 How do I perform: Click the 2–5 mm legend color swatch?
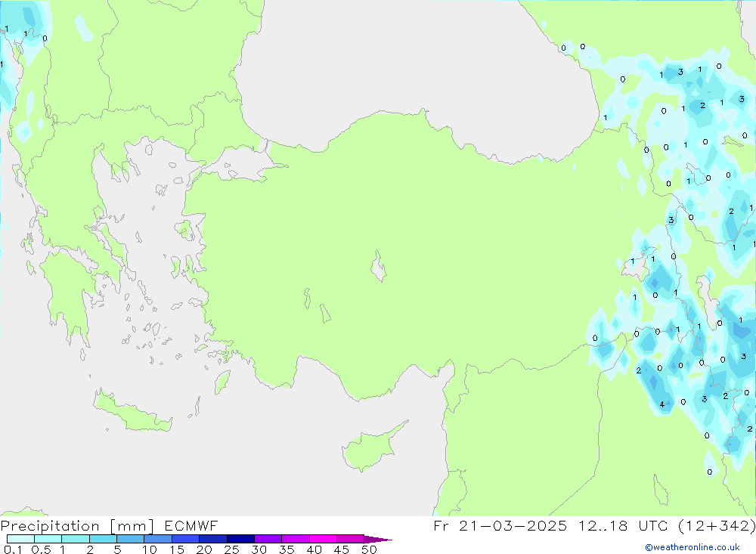pyautogui.click(x=103, y=539)
